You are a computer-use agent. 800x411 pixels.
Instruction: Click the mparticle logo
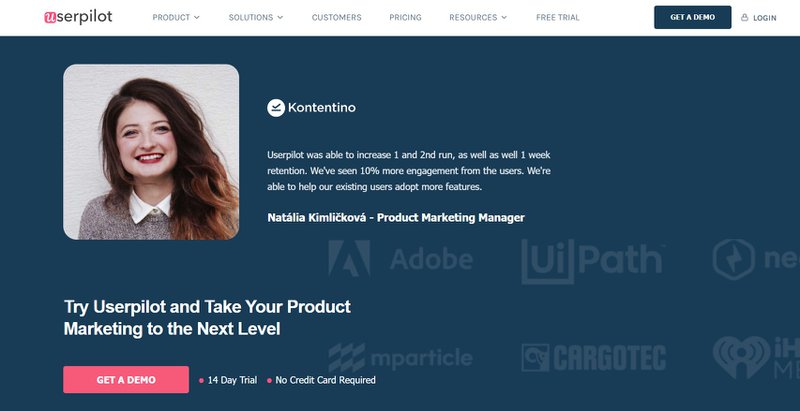click(x=400, y=356)
